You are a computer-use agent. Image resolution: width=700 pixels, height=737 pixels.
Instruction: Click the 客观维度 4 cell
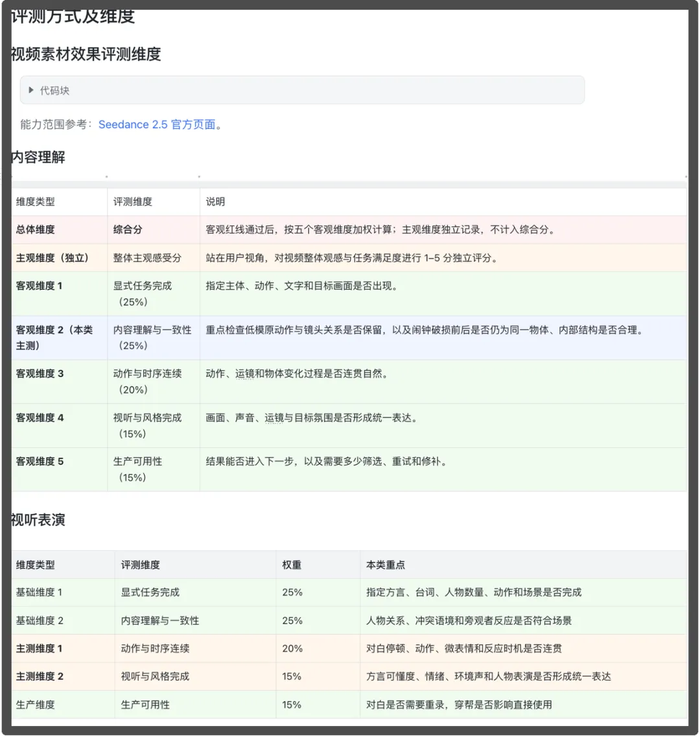(x=59, y=426)
